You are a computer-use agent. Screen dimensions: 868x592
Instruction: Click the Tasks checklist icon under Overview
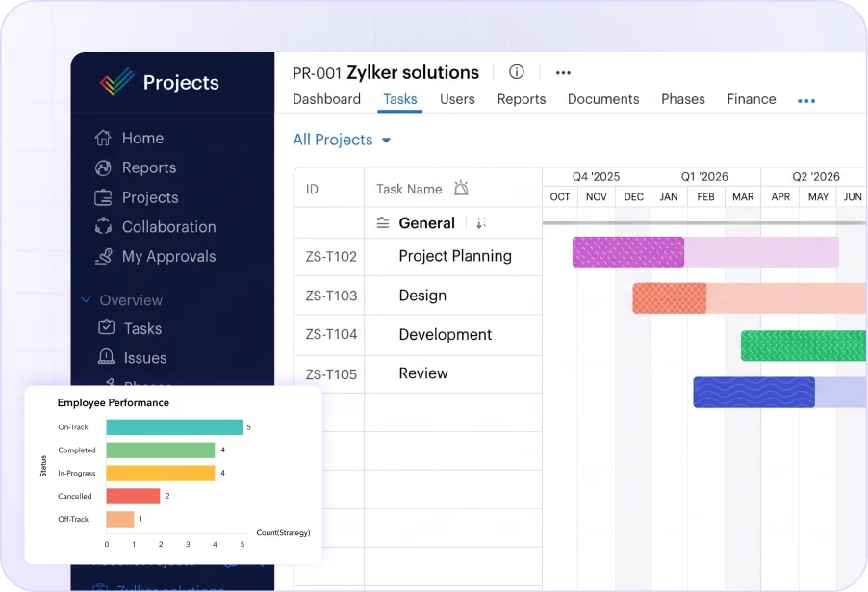(x=106, y=327)
